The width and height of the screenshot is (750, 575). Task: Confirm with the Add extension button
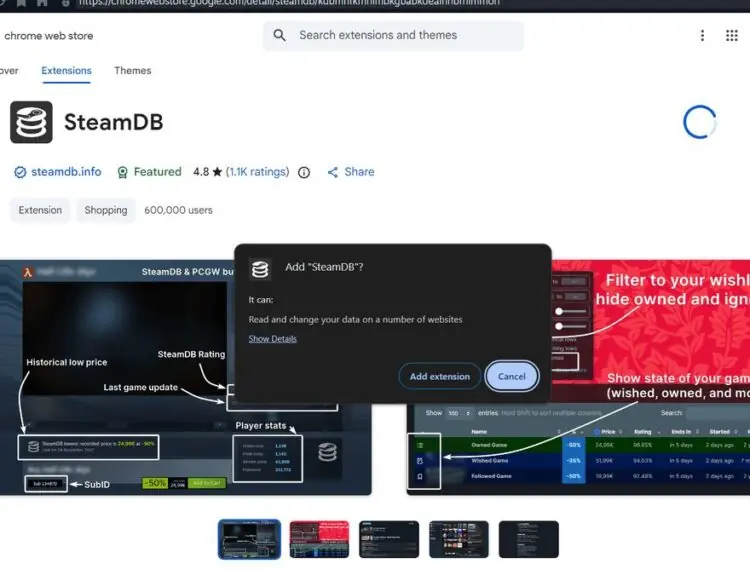click(x=440, y=376)
